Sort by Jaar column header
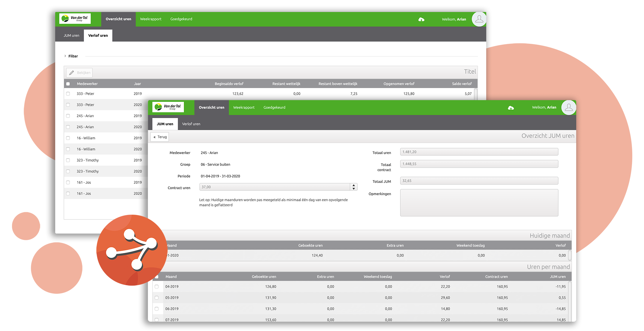Viewport: 644px width, 331px height. click(x=137, y=84)
